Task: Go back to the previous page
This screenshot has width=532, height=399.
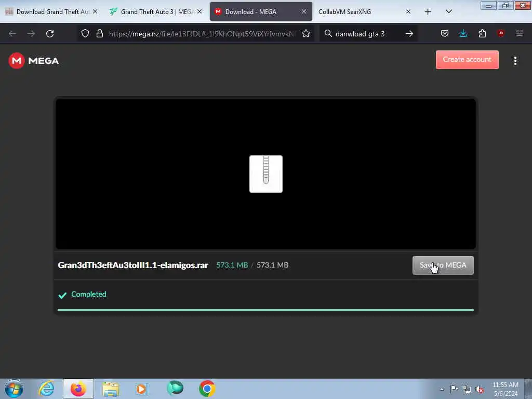Action: (12, 34)
